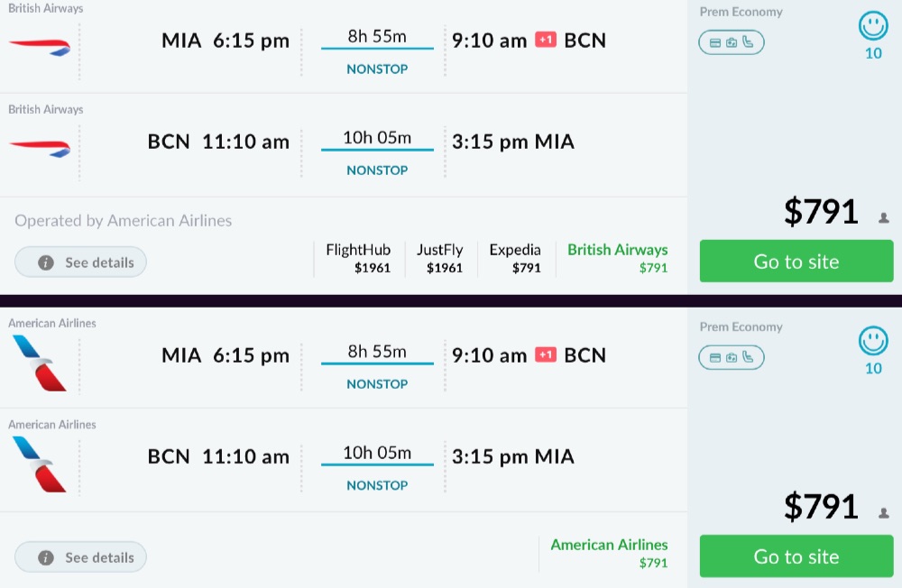Open the JustFly $1961 offer
This screenshot has height=588, width=902.
439,258
